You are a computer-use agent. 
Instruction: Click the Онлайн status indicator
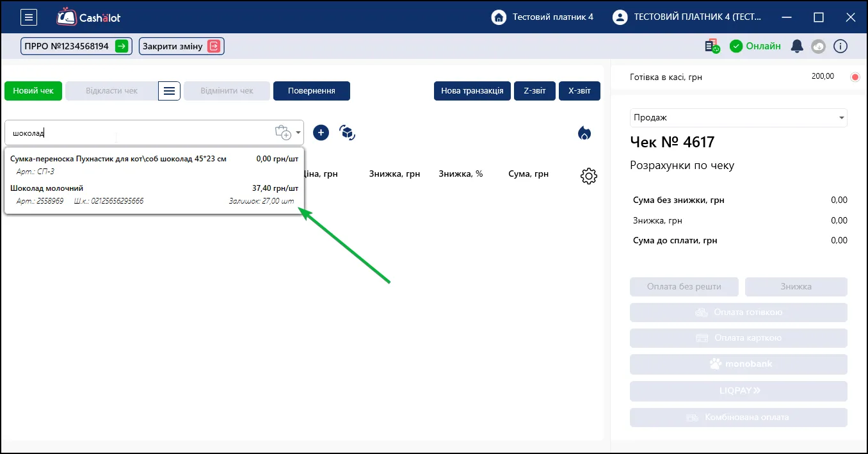pos(755,46)
